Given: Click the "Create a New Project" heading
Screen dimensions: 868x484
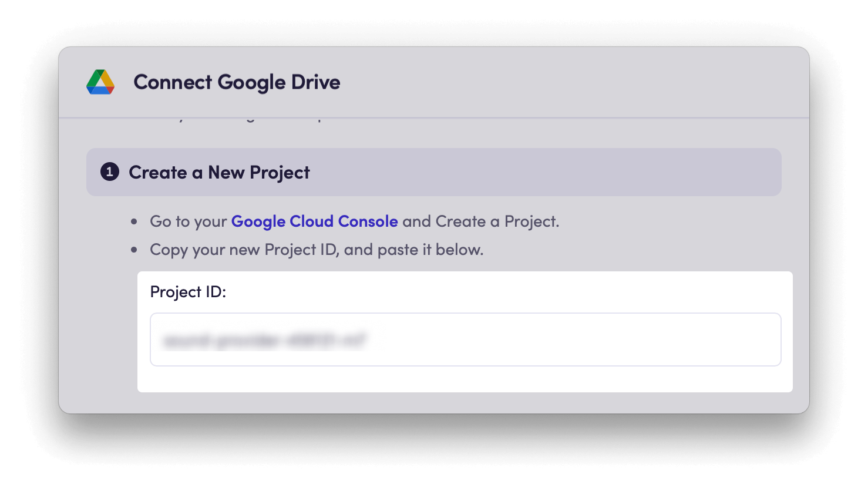Looking at the screenshot, I should click(219, 173).
